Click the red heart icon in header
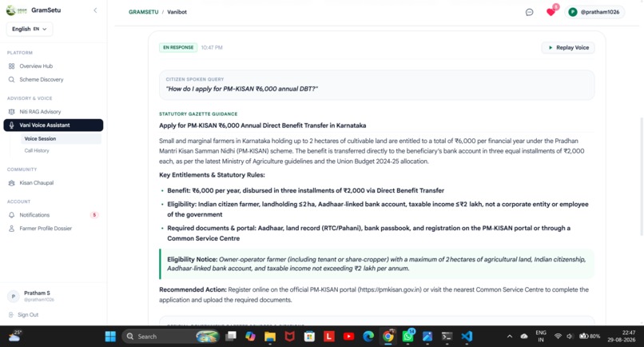The width and height of the screenshot is (644, 347). [551, 12]
